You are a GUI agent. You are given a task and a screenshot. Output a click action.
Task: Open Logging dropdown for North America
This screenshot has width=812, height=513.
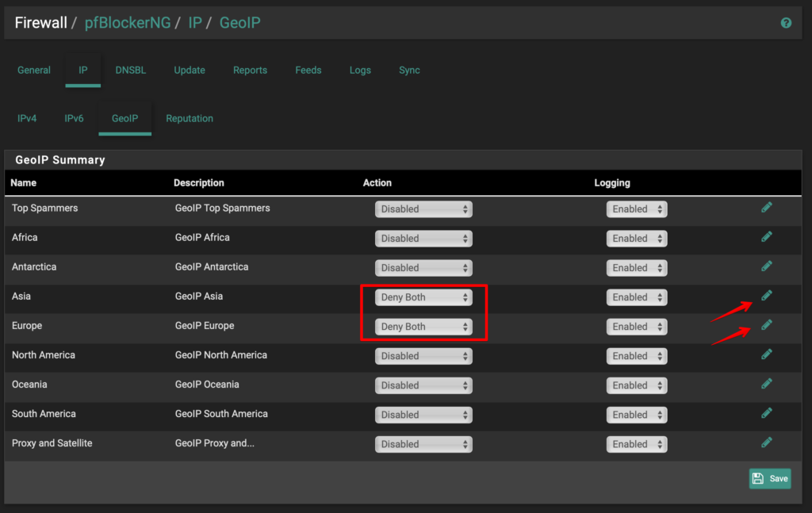tap(637, 356)
